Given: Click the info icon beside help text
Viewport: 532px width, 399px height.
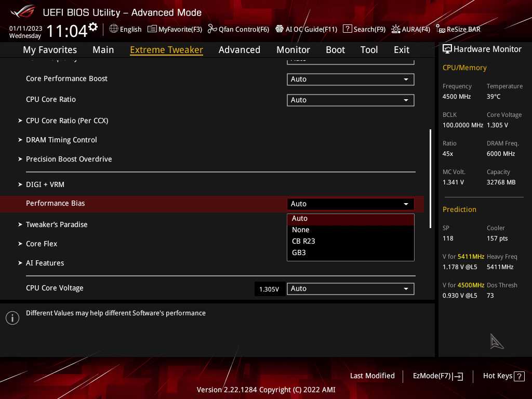Looking at the screenshot, I should point(12,318).
